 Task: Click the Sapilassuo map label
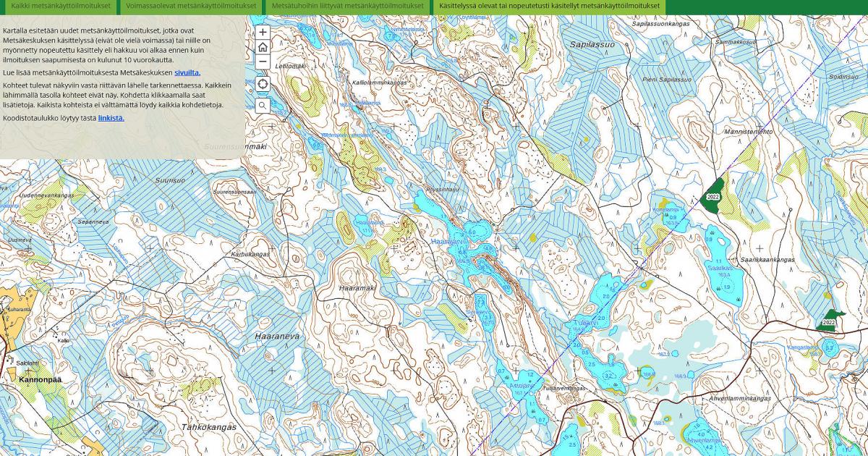point(592,45)
